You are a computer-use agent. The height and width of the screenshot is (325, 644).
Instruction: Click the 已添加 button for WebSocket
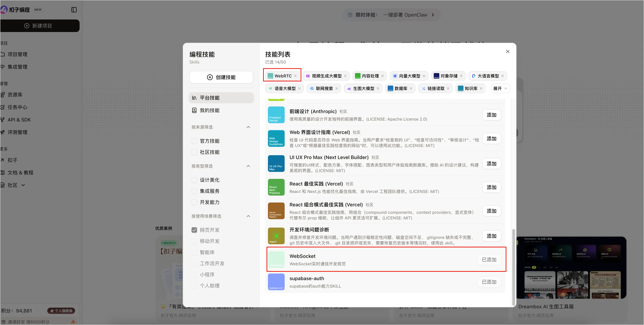tap(489, 260)
